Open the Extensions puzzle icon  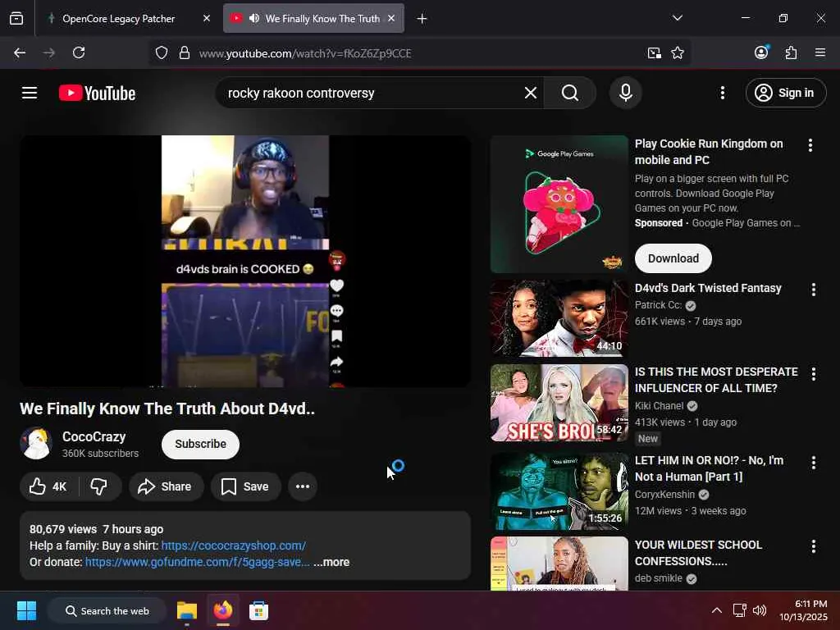coord(791,53)
